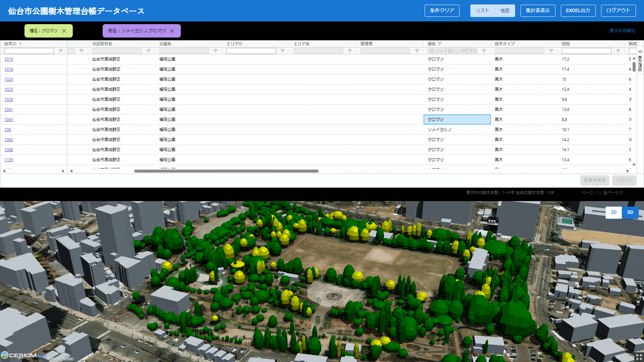Open filter funnel for 樹木ID column

pyautogui.click(x=61, y=51)
